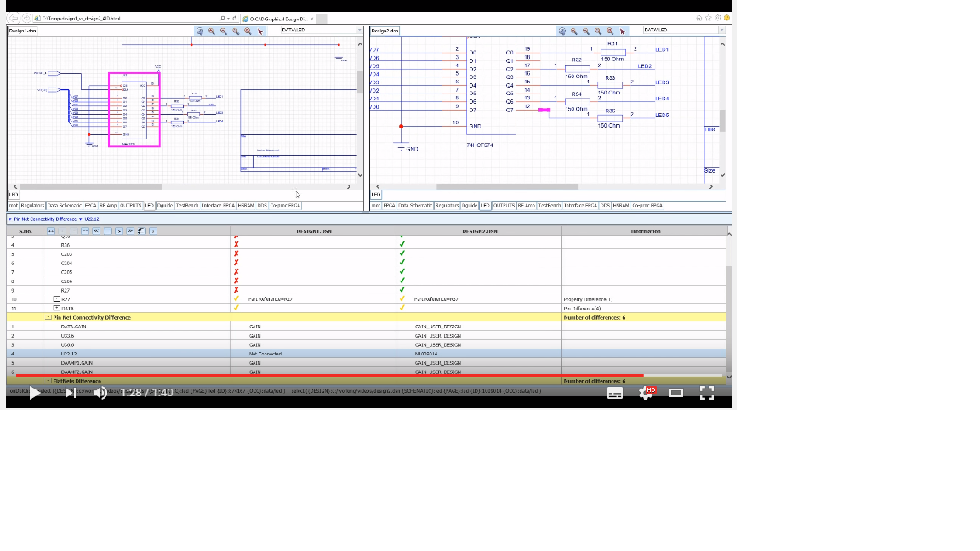The height and width of the screenshot is (551, 980).
Task: Mute the video volume
Action: coord(100,393)
